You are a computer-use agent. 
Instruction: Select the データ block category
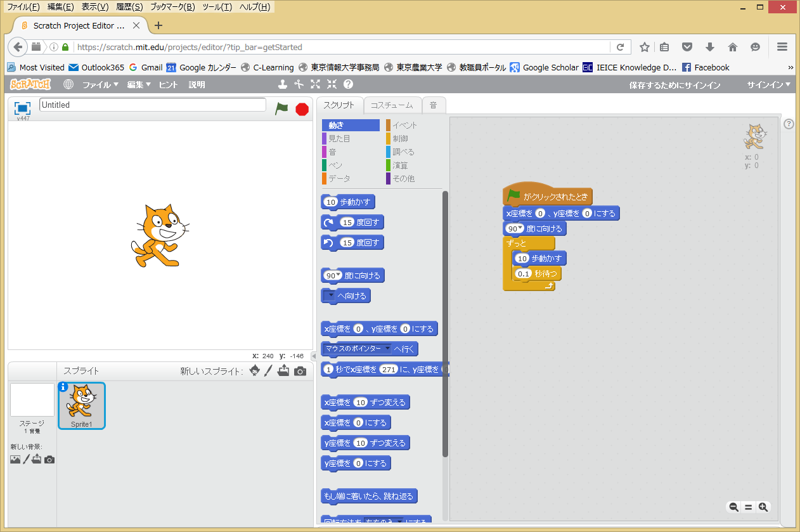pos(351,178)
